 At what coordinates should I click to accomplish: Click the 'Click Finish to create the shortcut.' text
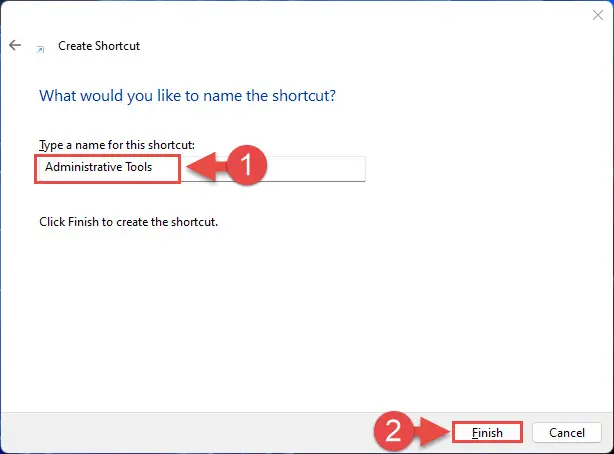[x=128, y=222]
